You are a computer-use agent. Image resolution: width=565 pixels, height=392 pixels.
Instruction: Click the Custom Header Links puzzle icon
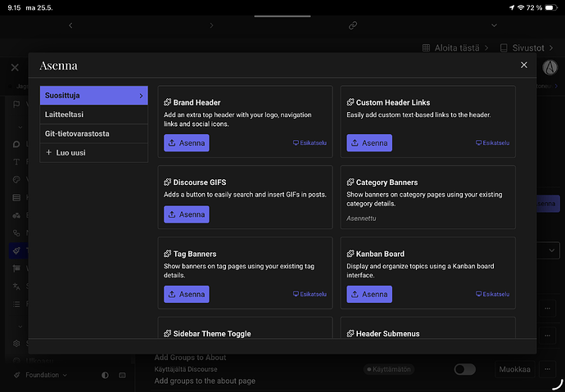350,102
